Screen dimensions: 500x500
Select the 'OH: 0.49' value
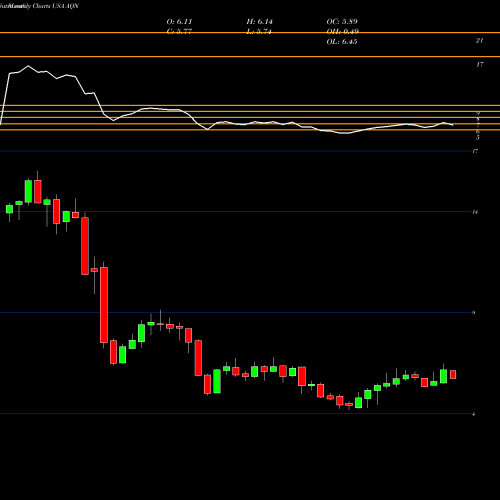click(x=342, y=32)
